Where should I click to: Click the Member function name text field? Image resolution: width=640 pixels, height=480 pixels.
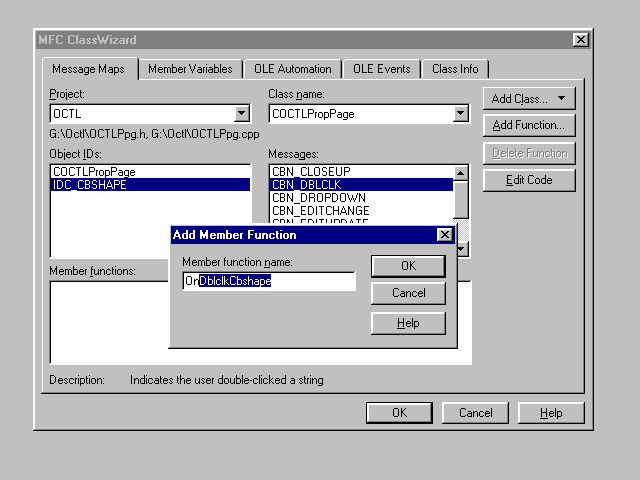click(269, 281)
